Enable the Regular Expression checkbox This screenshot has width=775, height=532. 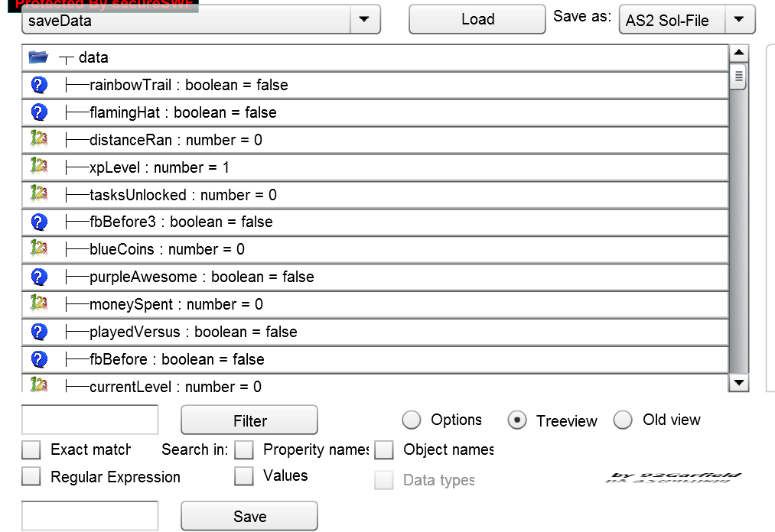pos(31,476)
